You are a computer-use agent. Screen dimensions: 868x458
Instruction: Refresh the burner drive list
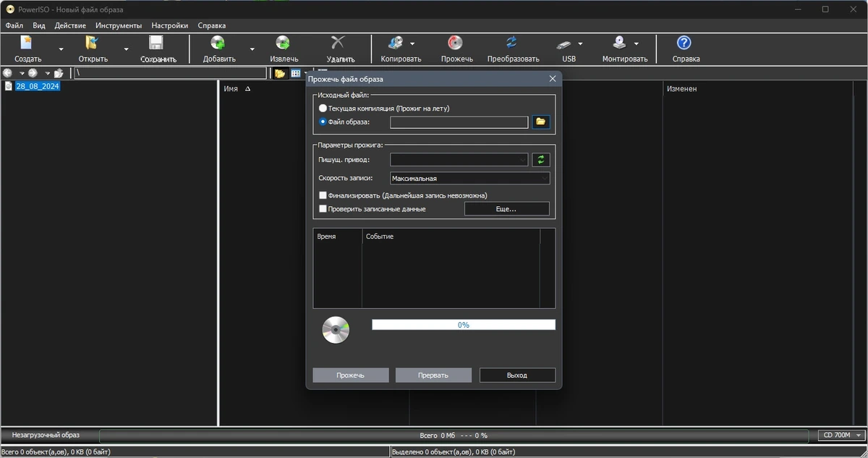[x=541, y=160]
